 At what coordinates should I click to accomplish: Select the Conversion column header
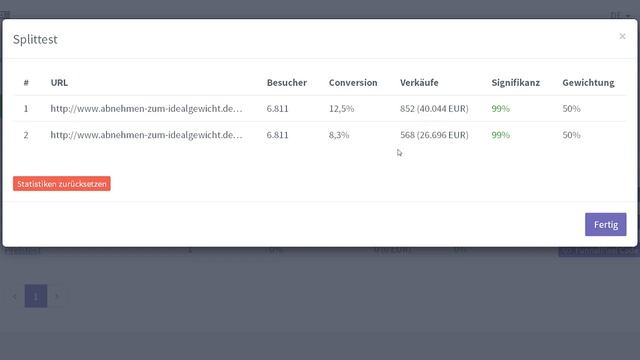coord(353,82)
